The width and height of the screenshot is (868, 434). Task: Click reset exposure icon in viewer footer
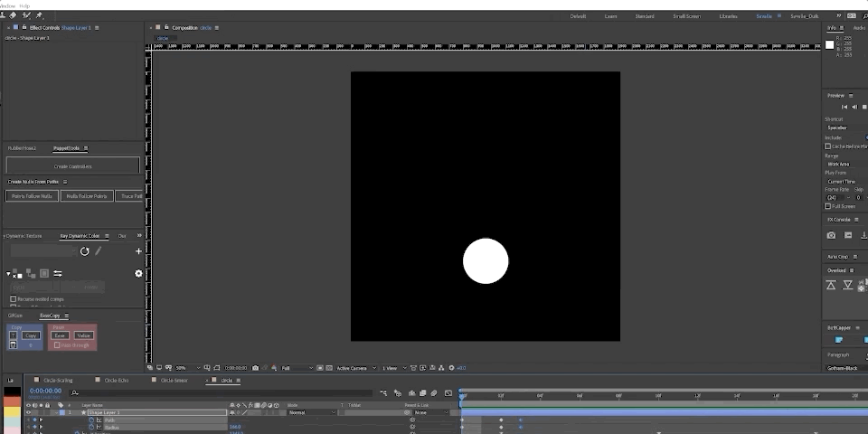[x=451, y=368]
